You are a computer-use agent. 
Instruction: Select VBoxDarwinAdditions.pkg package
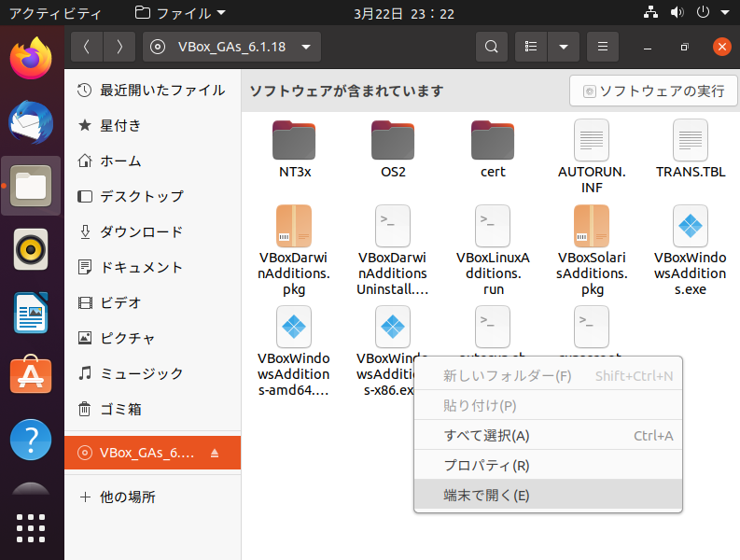[x=294, y=251]
